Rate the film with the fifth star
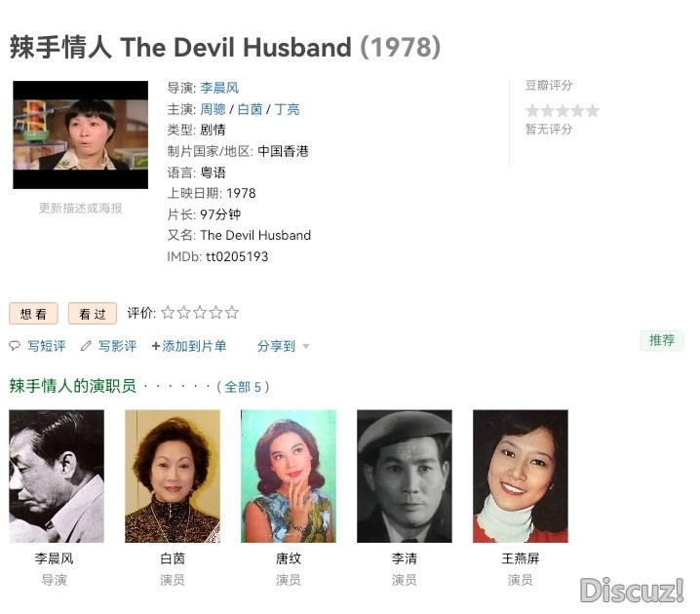The height and width of the screenshot is (614, 700). [x=232, y=312]
